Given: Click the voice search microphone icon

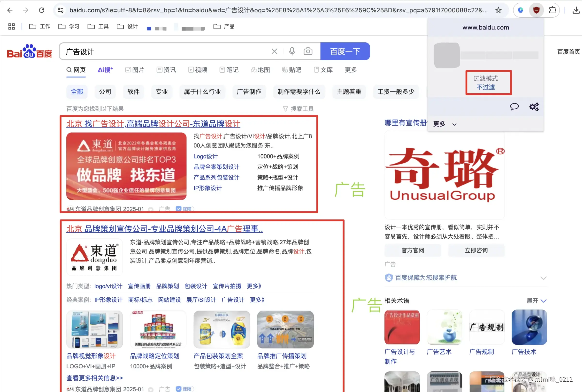Looking at the screenshot, I should tap(292, 52).
